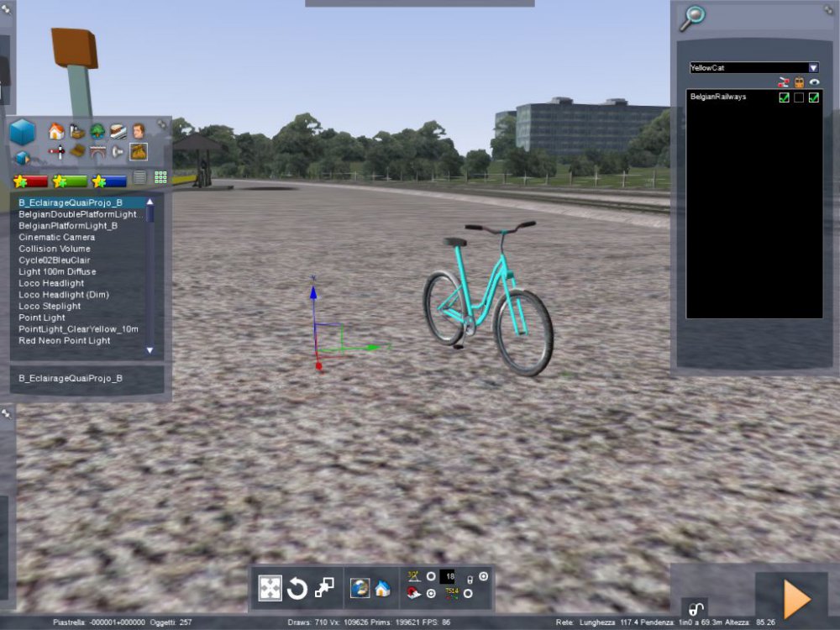Select the orange-roof house category icon
This screenshot has width=840, height=630.
(56, 131)
